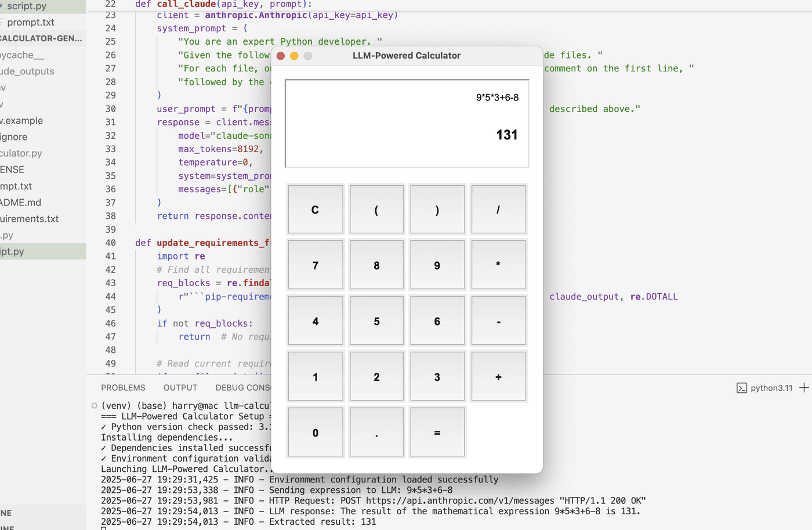
Task: Select script.py at top of explorer
Action: coord(43,6)
